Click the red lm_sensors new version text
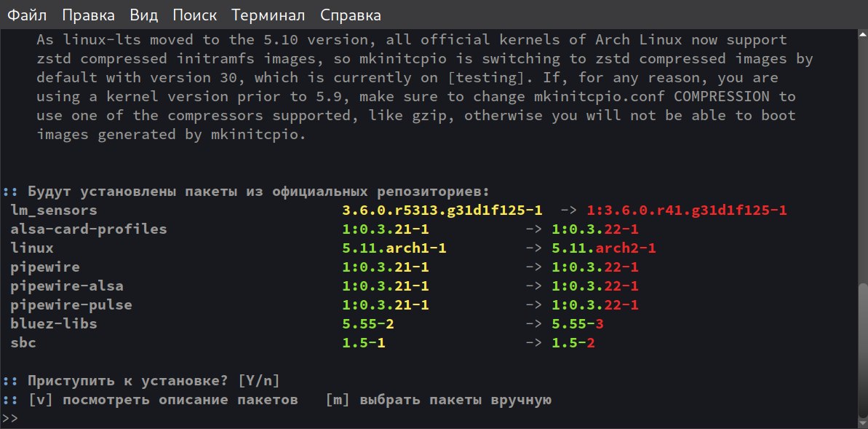This screenshot has height=429, width=868. (687, 210)
